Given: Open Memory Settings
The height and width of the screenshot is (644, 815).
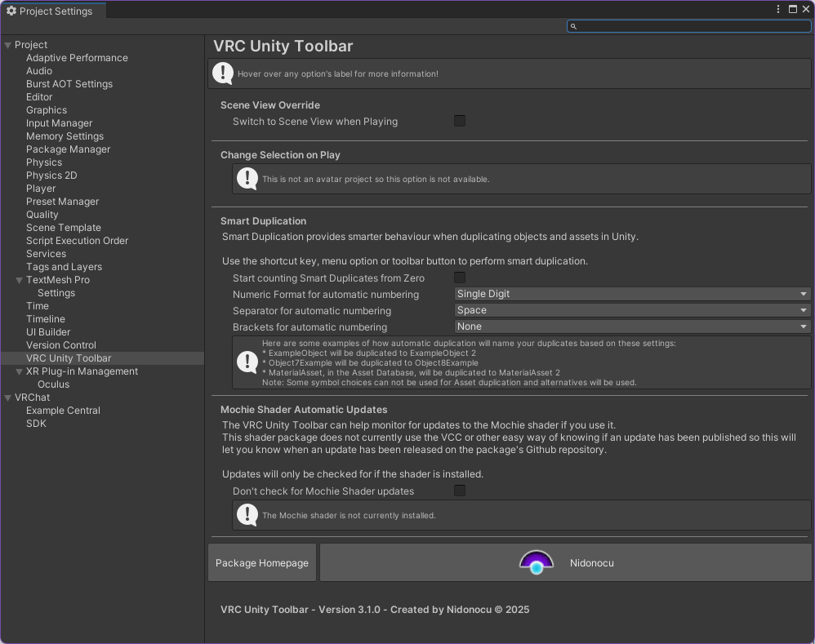Looking at the screenshot, I should 65,136.
